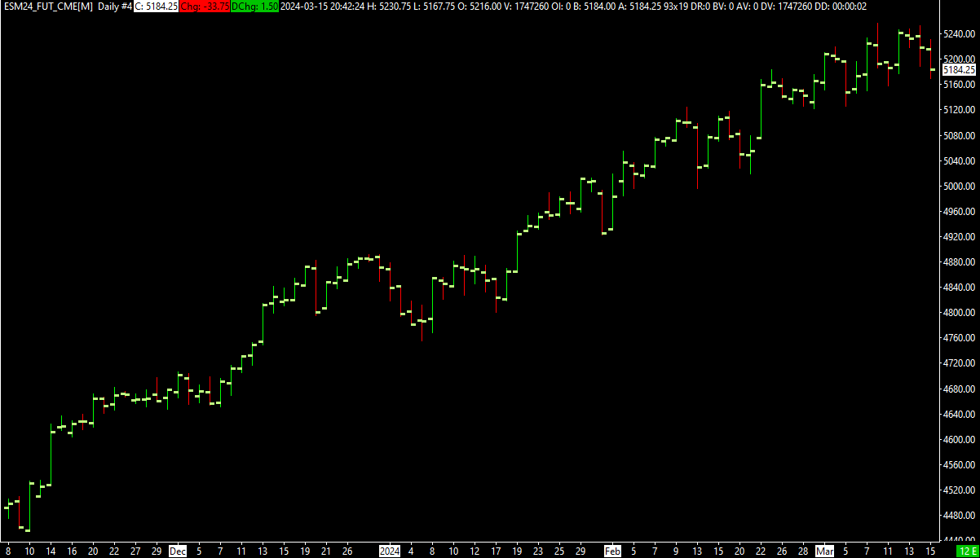980x558 pixels.
Task: Click the 5200.00 price scale label
Action: tap(960, 59)
